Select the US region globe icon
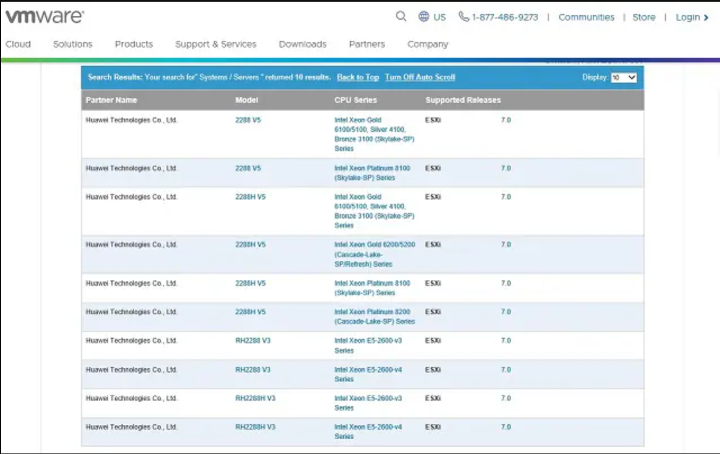720x454 pixels. pyautogui.click(x=424, y=17)
